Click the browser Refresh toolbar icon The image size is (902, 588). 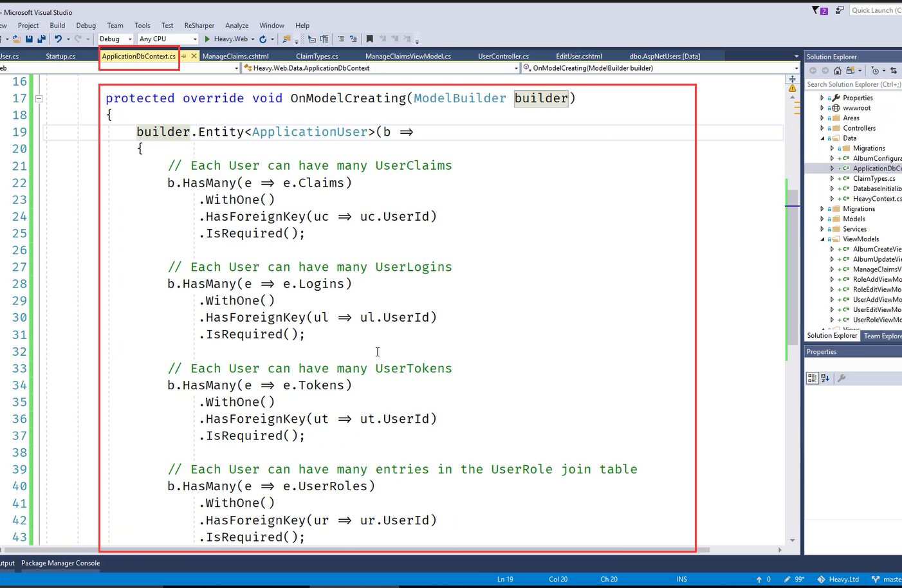pyautogui.click(x=262, y=39)
